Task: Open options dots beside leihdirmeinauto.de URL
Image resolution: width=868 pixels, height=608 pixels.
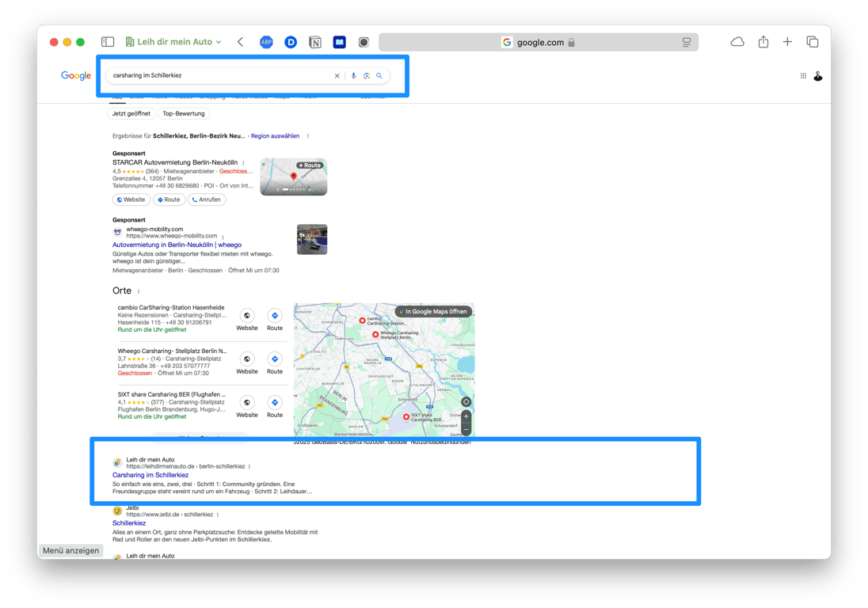Action: [249, 467]
